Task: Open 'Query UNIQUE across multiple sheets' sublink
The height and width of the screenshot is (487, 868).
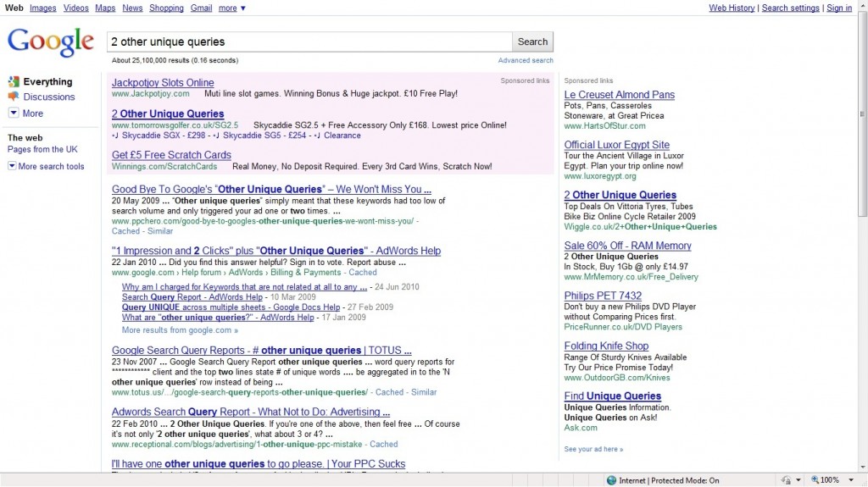Action: (x=231, y=307)
